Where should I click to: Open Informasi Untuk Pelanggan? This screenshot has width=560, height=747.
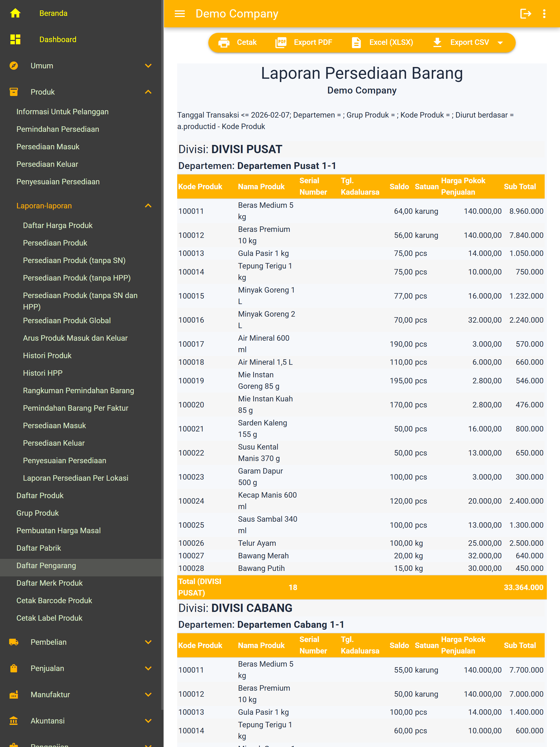63,112
